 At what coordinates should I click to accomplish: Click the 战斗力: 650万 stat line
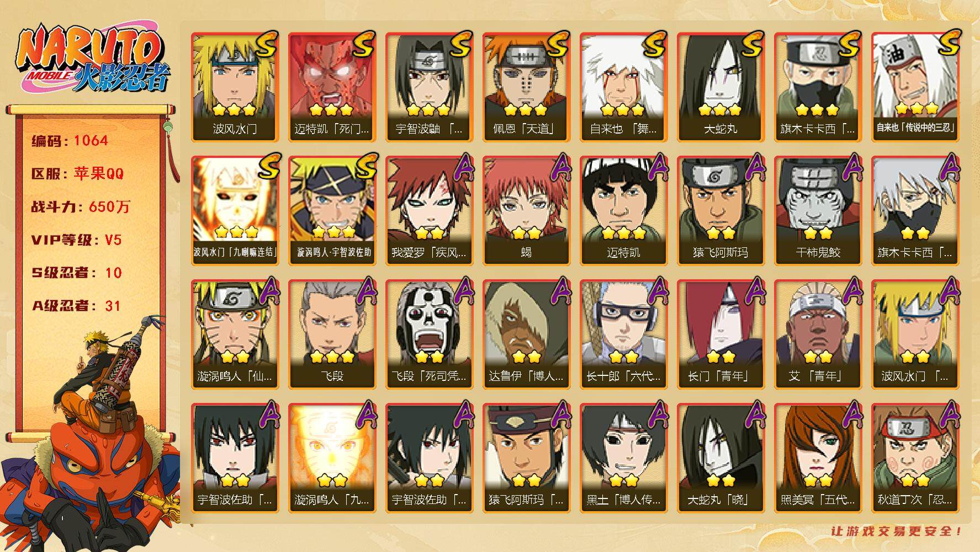[x=81, y=207]
